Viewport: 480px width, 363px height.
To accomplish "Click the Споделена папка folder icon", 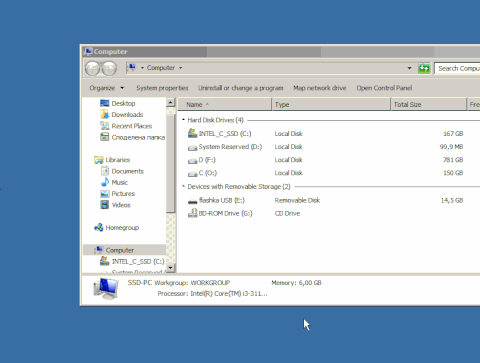I will click(105, 137).
